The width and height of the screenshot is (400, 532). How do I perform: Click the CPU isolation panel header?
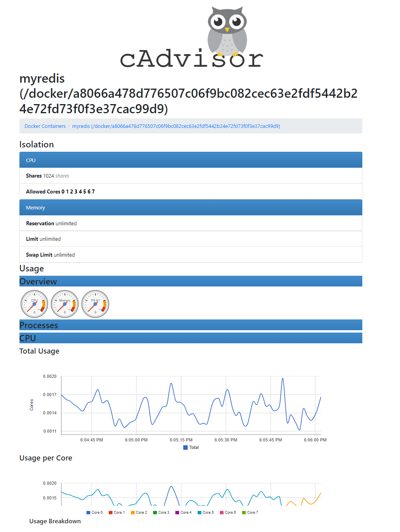pos(190,160)
